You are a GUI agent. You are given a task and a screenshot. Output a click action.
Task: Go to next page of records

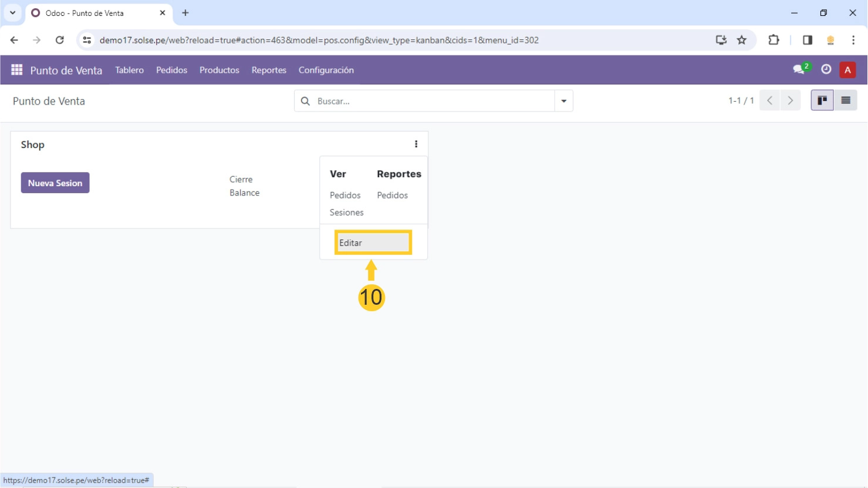point(791,100)
